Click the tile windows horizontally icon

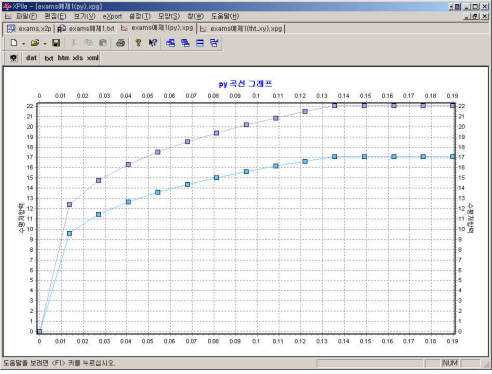[x=200, y=43]
